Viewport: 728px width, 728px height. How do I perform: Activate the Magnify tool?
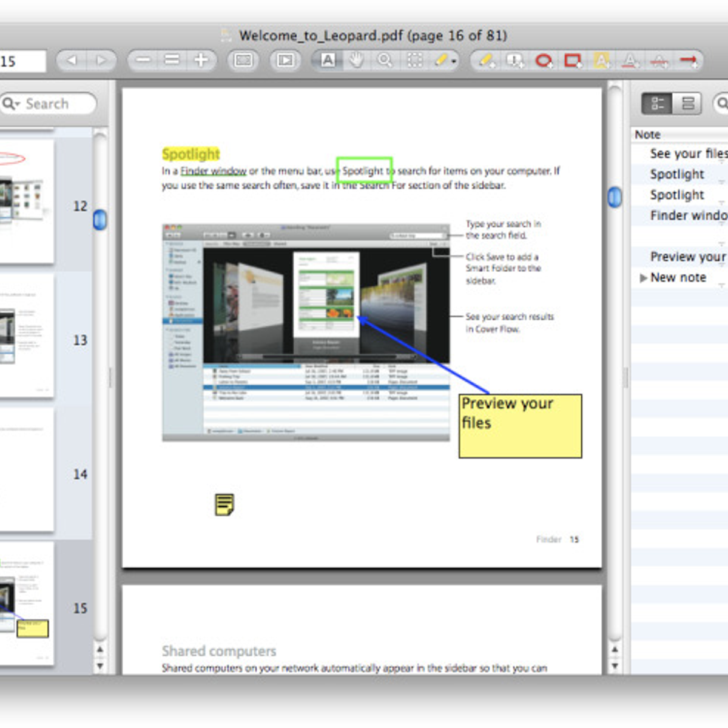[x=384, y=61]
